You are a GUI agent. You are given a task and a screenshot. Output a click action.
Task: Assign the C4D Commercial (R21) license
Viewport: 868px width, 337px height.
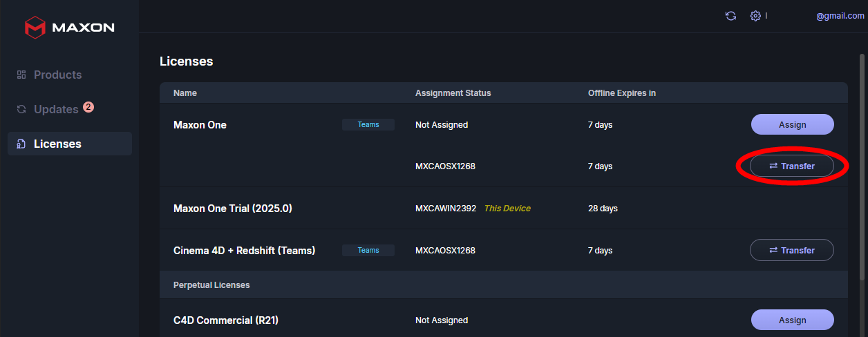tap(792, 320)
